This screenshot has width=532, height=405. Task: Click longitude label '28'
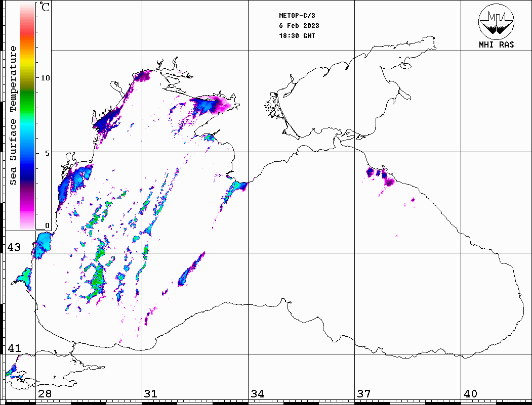45,394
